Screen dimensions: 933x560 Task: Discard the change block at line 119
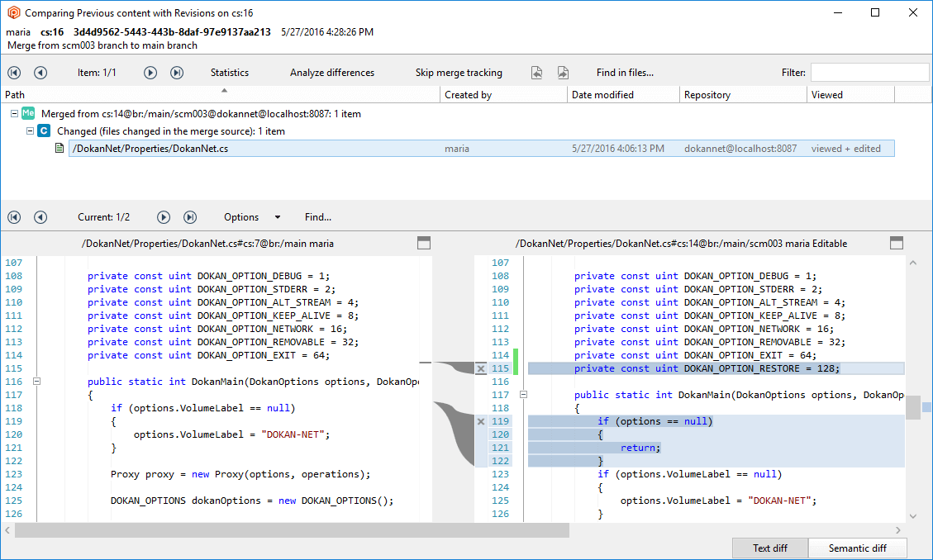point(481,421)
